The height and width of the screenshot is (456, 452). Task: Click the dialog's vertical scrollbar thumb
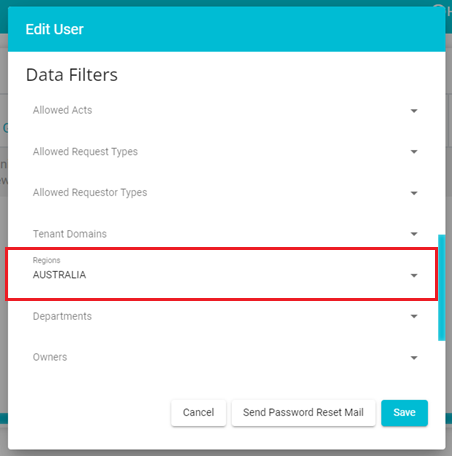pos(442,288)
